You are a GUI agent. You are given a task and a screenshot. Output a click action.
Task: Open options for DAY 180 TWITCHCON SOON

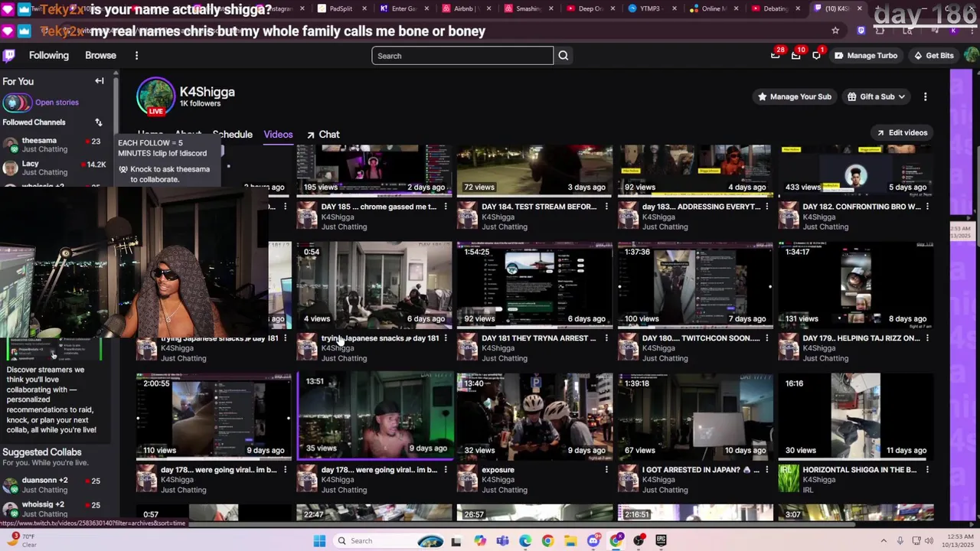(767, 338)
